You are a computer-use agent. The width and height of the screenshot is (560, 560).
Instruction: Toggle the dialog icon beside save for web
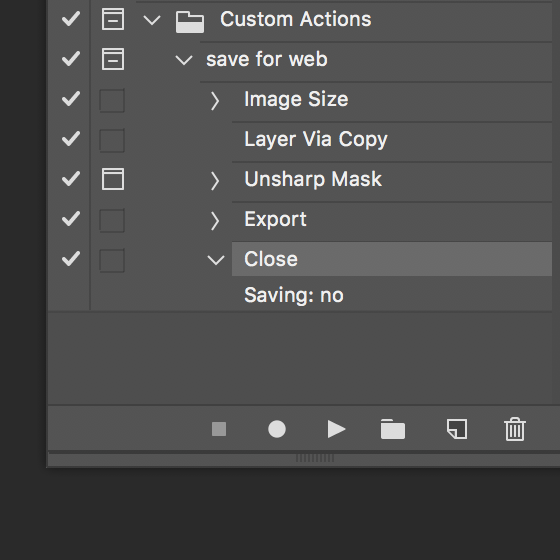(113, 59)
